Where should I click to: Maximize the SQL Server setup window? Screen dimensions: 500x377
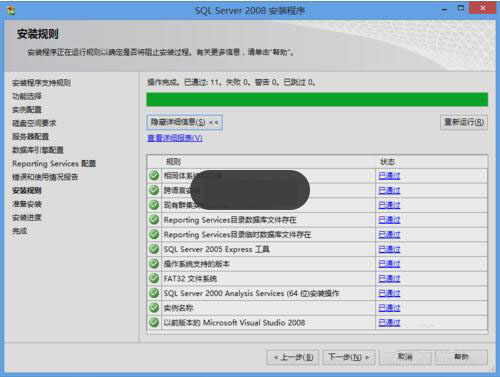pos(461,8)
